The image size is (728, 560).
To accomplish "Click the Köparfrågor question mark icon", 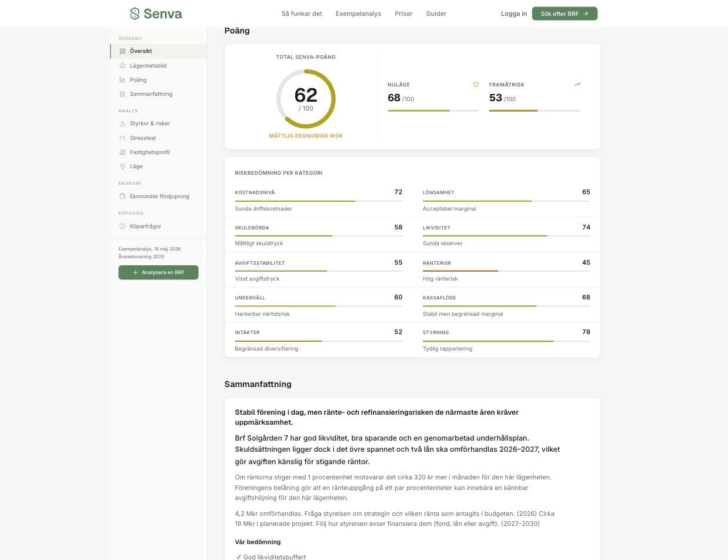I will [x=122, y=226].
